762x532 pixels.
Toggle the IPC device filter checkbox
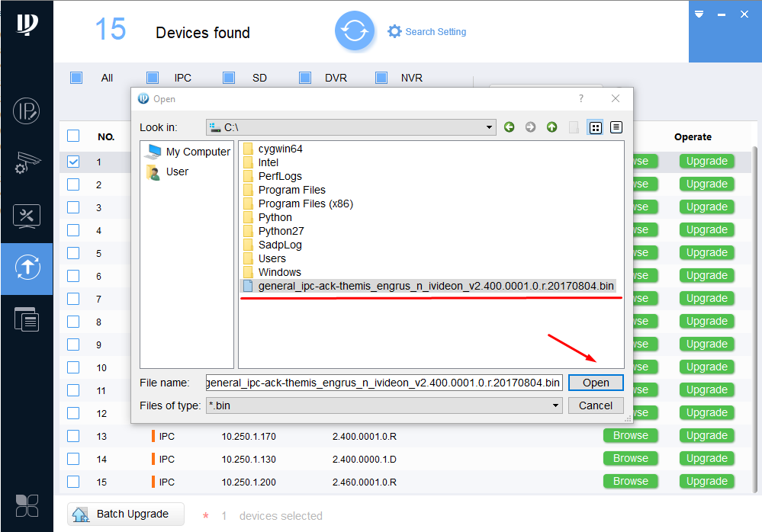pyautogui.click(x=153, y=78)
